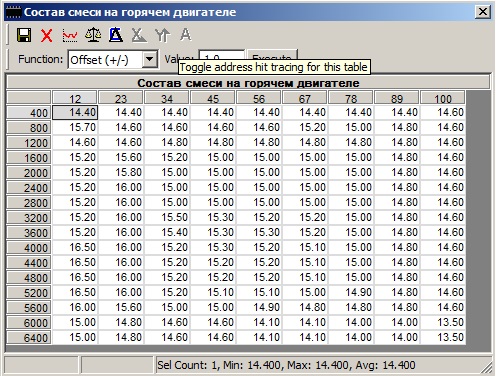
Task: Select row header 2000
Action: click(29, 173)
